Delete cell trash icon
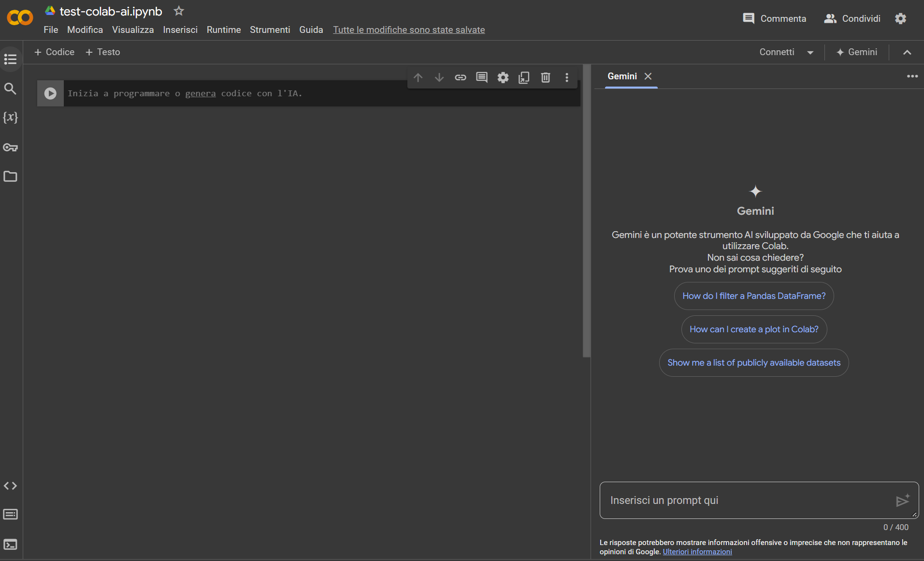The image size is (924, 561). (546, 77)
